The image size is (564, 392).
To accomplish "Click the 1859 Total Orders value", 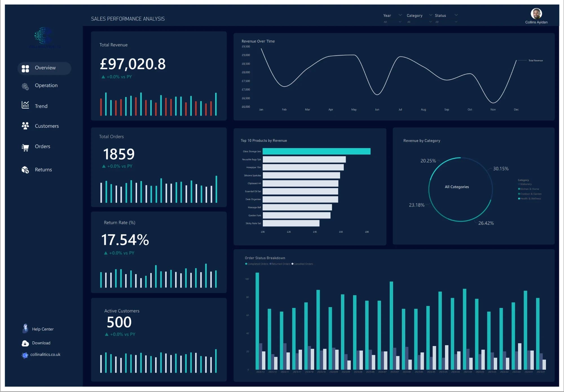I will [x=119, y=154].
